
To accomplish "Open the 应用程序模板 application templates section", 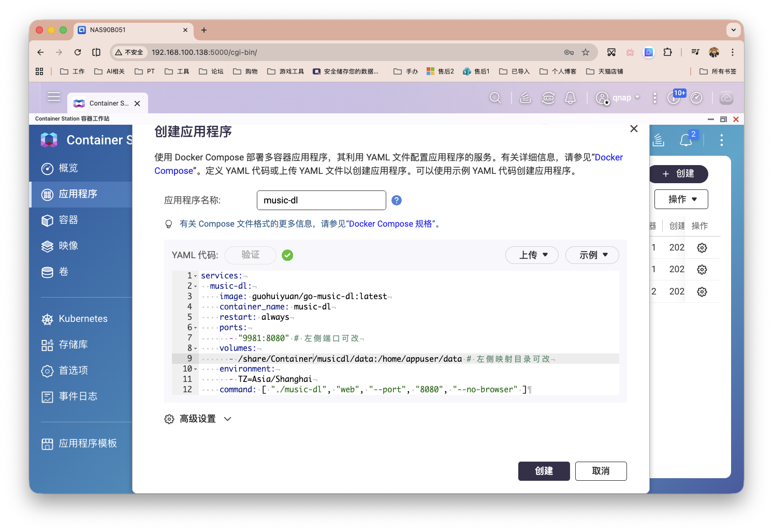I will click(x=87, y=444).
